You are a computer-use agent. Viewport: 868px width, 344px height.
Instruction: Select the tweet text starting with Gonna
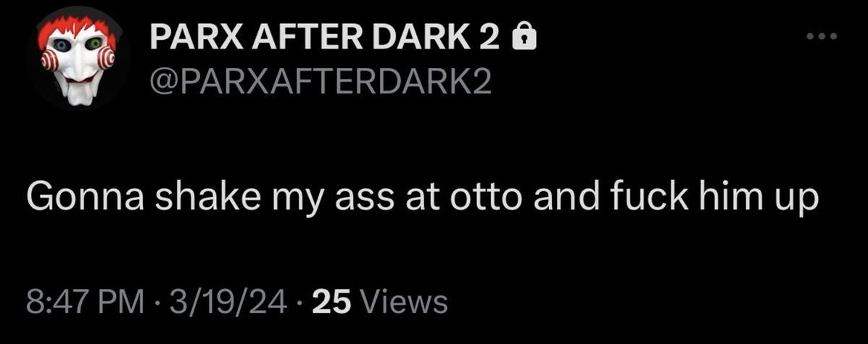click(422, 198)
